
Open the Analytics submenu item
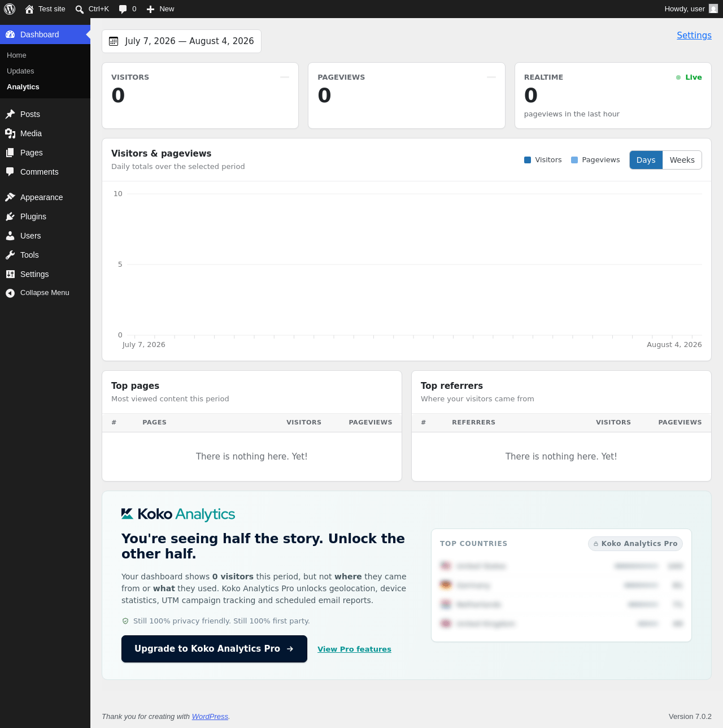point(23,87)
